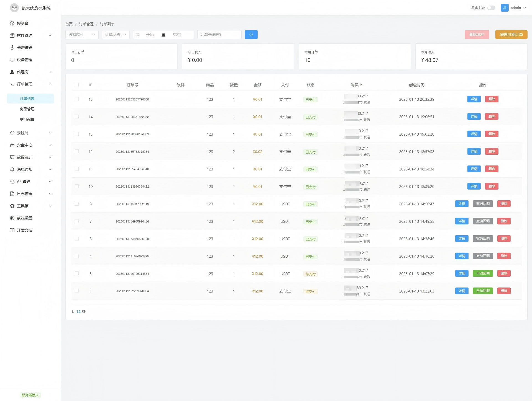Open the 选择软件 dropdown
This screenshot has height=401, width=532.
coord(82,35)
